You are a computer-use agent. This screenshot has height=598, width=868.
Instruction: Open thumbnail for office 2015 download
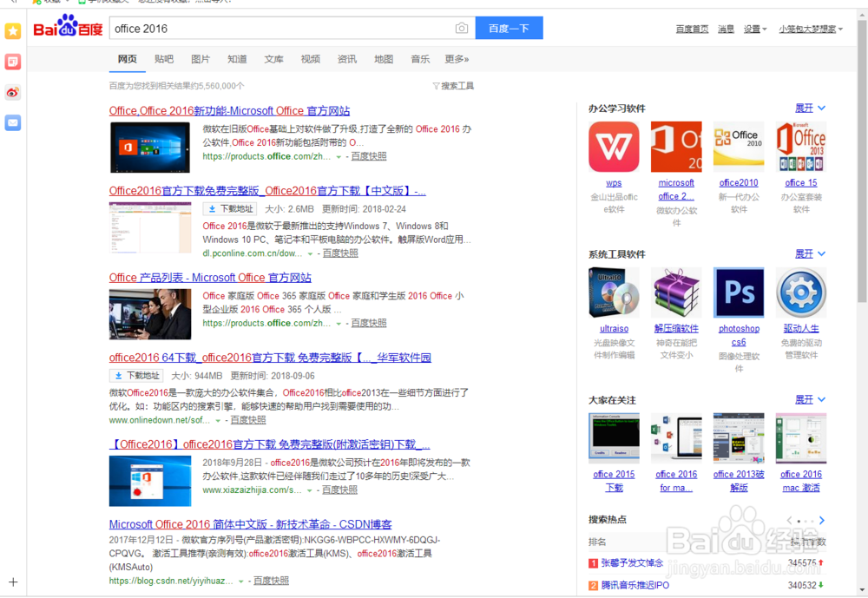(614, 438)
